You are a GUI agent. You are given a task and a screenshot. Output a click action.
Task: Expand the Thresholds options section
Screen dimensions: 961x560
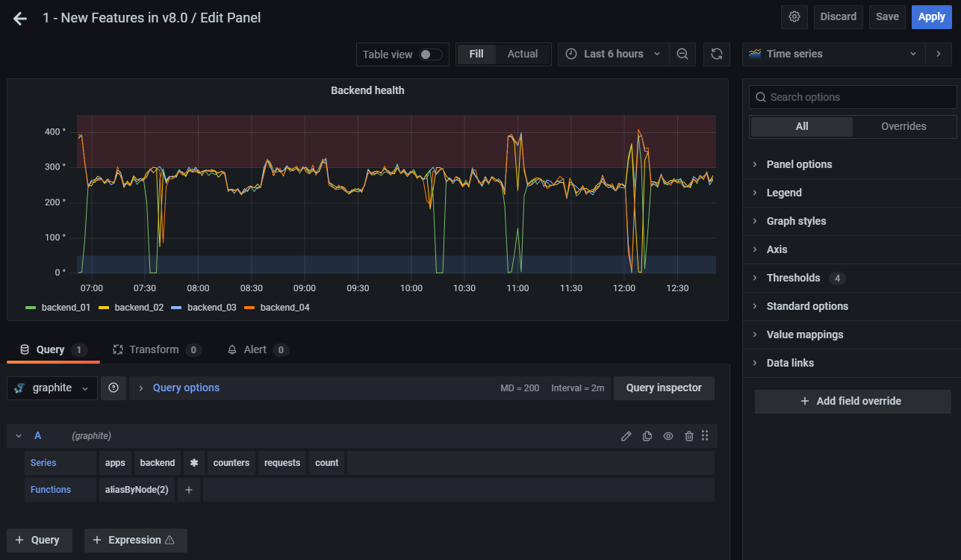(x=794, y=277)
